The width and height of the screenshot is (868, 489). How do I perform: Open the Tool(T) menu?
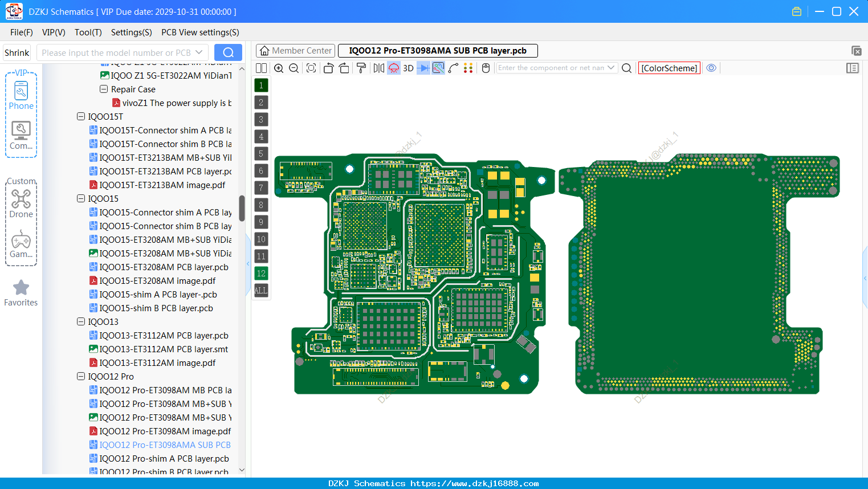pyautogui.click(x=88, y=32)
